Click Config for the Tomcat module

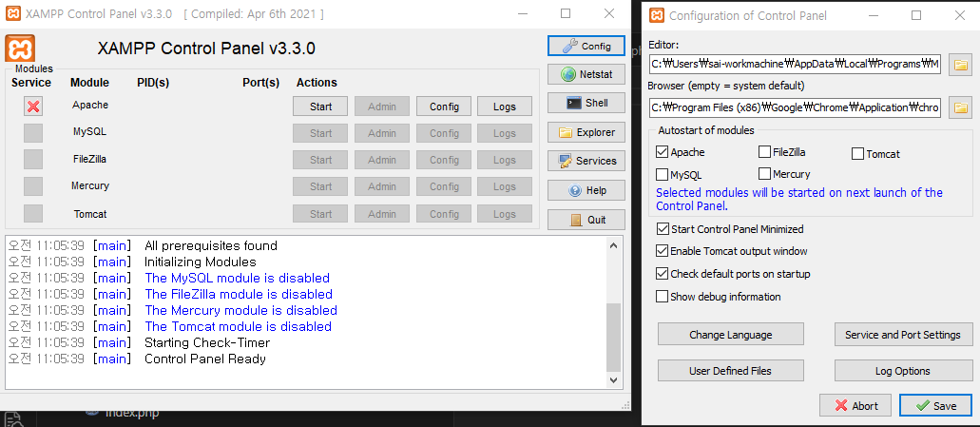click(x=445, y=214)
